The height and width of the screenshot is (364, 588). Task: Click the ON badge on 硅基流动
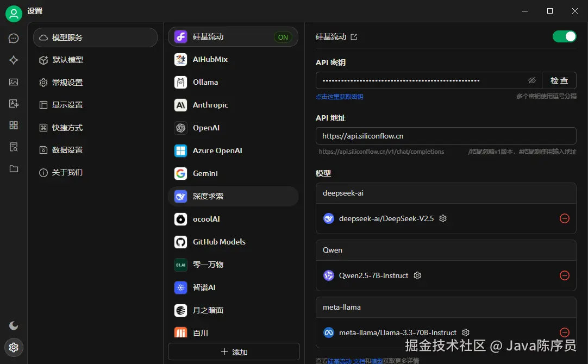[283, 37]
